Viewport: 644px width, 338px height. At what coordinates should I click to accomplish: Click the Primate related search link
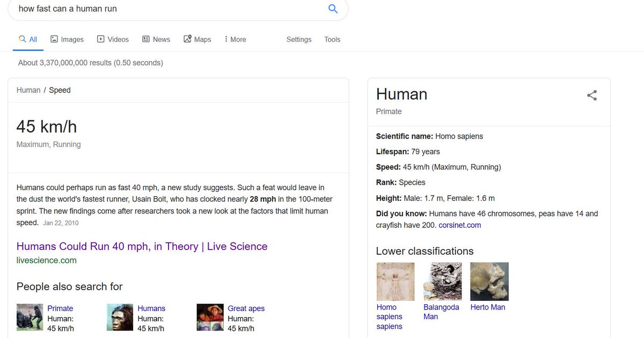[x=60, y=308]
